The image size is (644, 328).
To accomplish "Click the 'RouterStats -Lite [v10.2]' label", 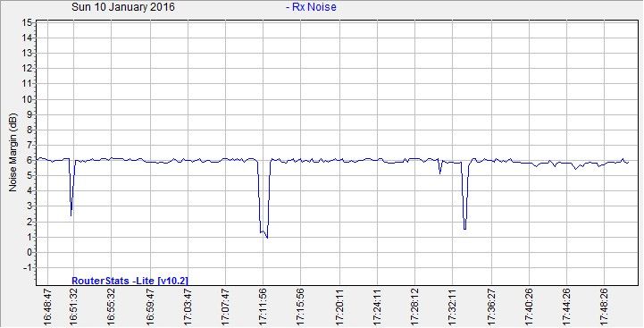I will (x=130, y=281).
